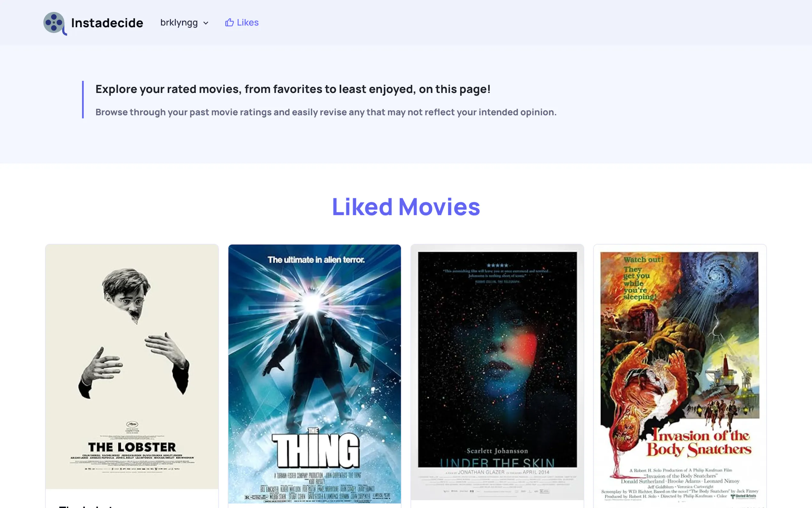Click the THING title lettering on poster
This screenshot has width=812, height=508.
[316, 450]
